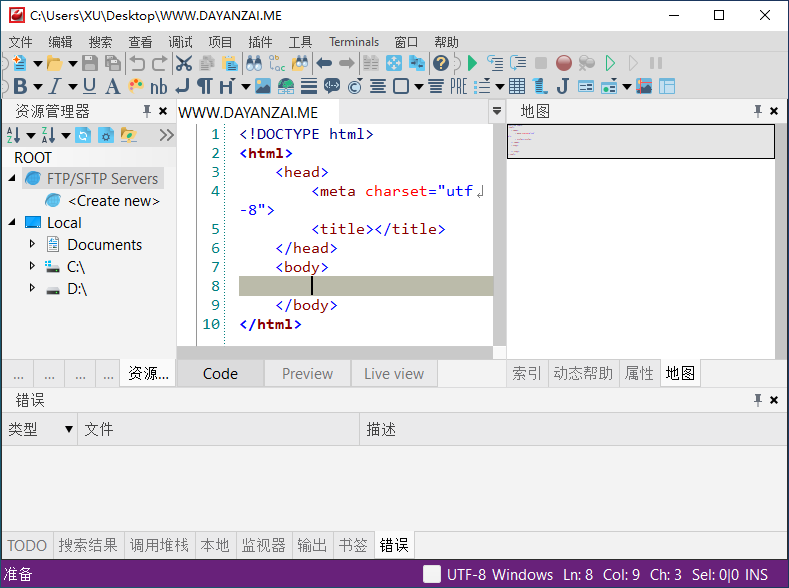Switch to the Live view tab
This screenshot has height=588, width=789.
tap(394, 374)
